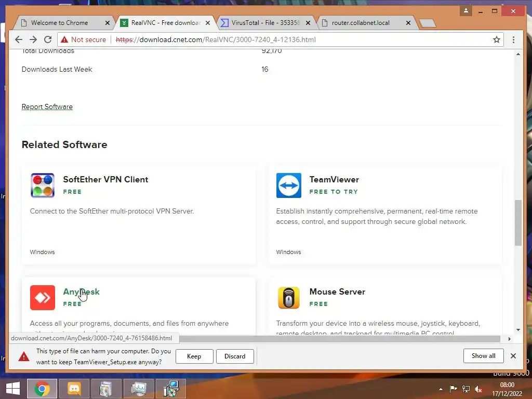Close the Welcome to Chrome tab
The height and width of the screenshot is (399, 532).
pos(107,23)
